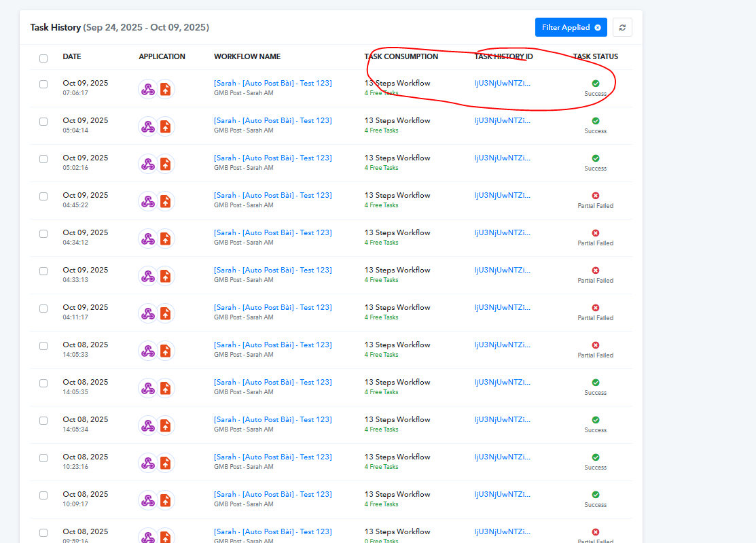Open the workflow name link in the 04:33:13 row
This screenshot has width=756, height=543.
coord(272,270)
